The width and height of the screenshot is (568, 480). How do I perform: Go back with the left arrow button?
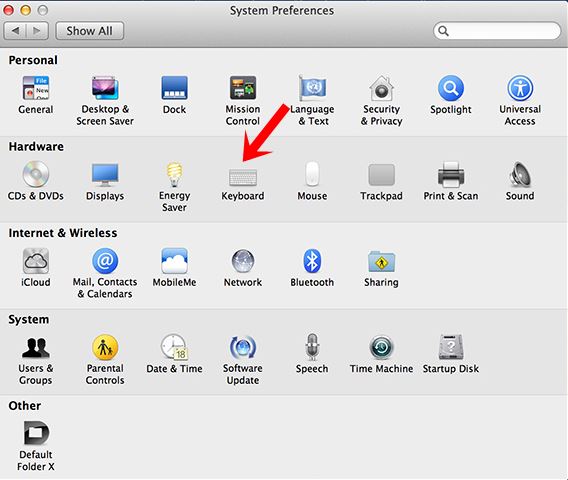point(15,31)
